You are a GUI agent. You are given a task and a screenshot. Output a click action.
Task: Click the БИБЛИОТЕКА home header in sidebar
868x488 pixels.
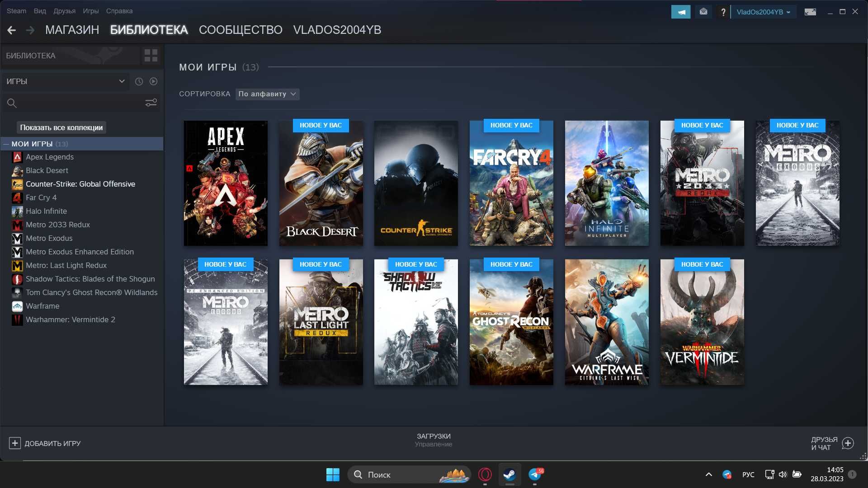pyautogui.click(x=70, y=56)
